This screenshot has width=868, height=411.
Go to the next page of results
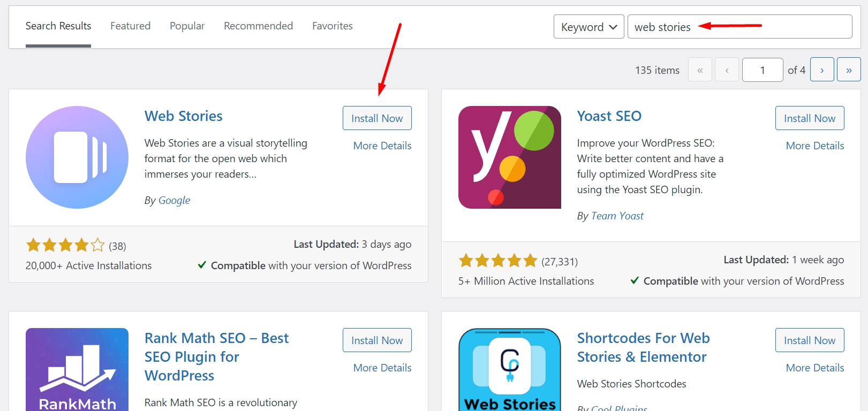(x=822, y=69)
